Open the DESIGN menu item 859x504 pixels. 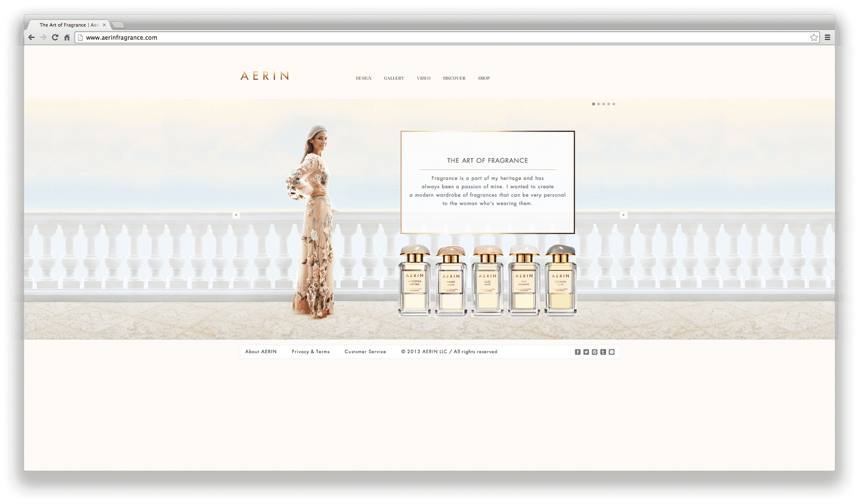tap(364, 78)
